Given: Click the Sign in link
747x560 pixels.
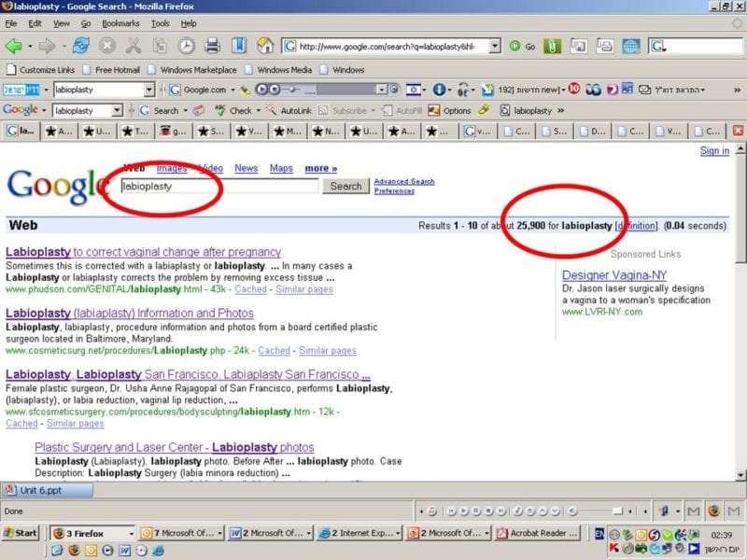Looking at the screenshot, I should 714,151.
